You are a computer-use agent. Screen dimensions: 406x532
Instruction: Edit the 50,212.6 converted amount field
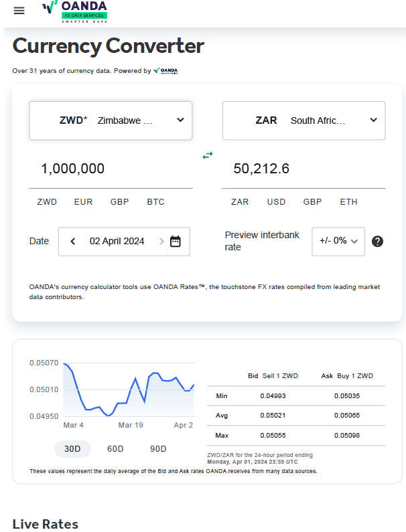point(303,169)
